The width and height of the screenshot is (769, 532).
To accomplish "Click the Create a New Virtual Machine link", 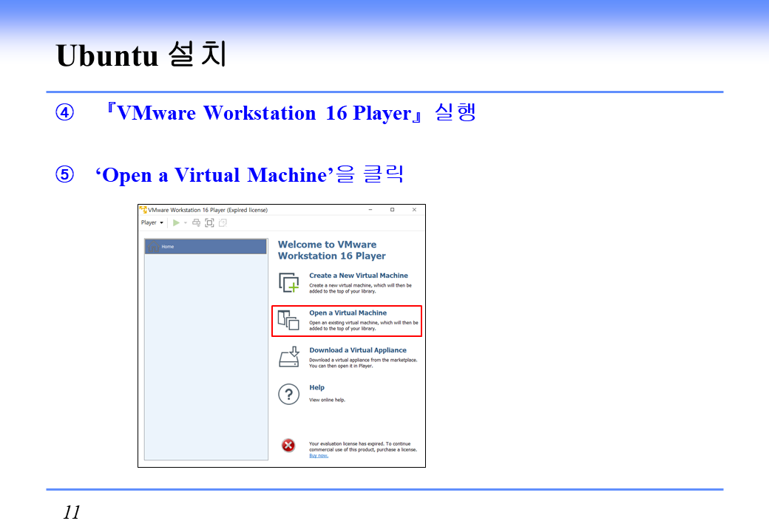I will 359,276.
